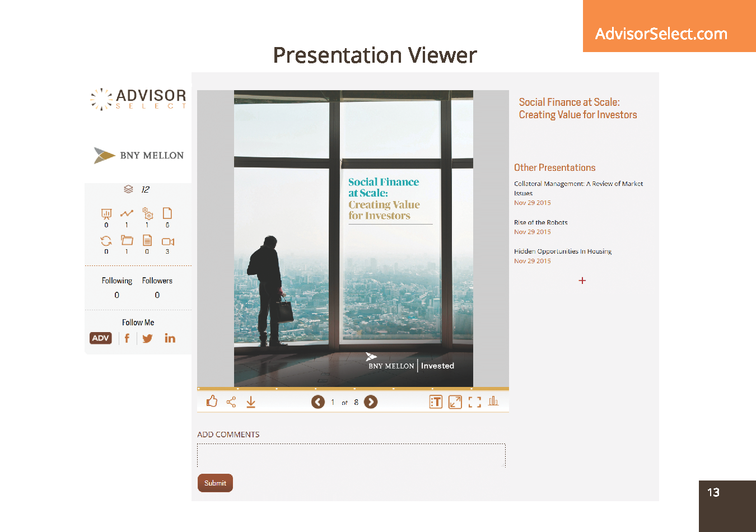Open the text view icon

[x=436, y=402]
